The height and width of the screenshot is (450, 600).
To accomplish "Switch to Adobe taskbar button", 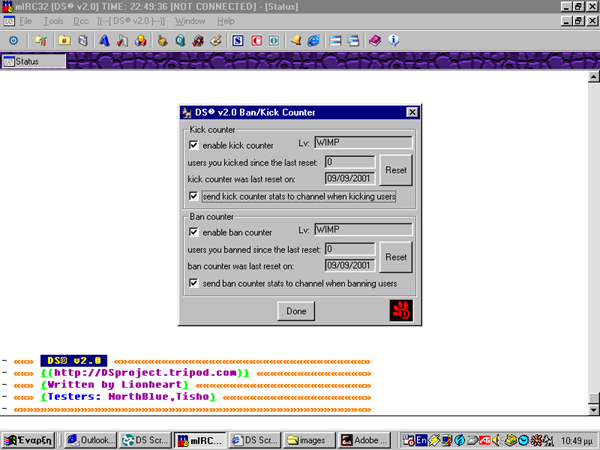I will [364, 440].
